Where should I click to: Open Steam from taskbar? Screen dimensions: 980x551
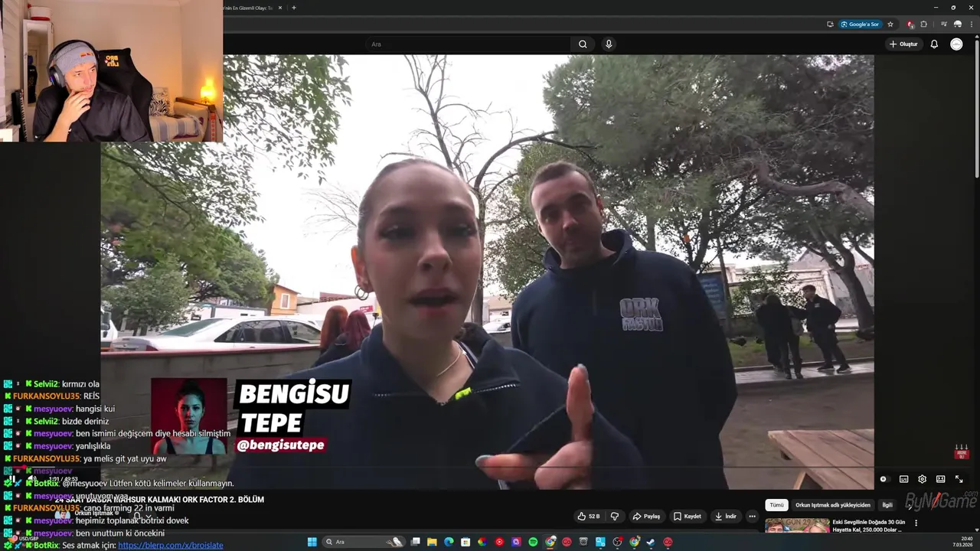[x=651, y=542]
